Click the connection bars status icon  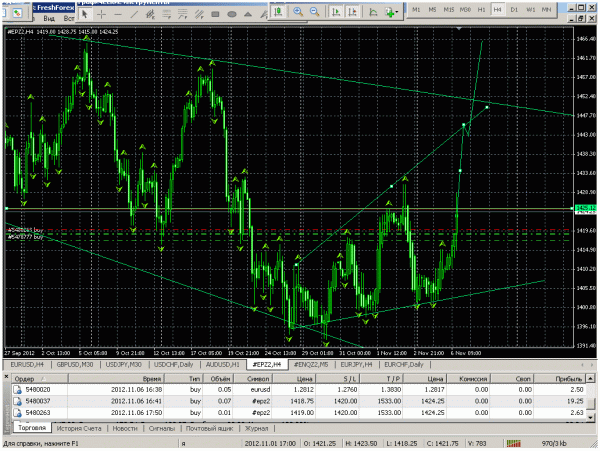point(514,443)
